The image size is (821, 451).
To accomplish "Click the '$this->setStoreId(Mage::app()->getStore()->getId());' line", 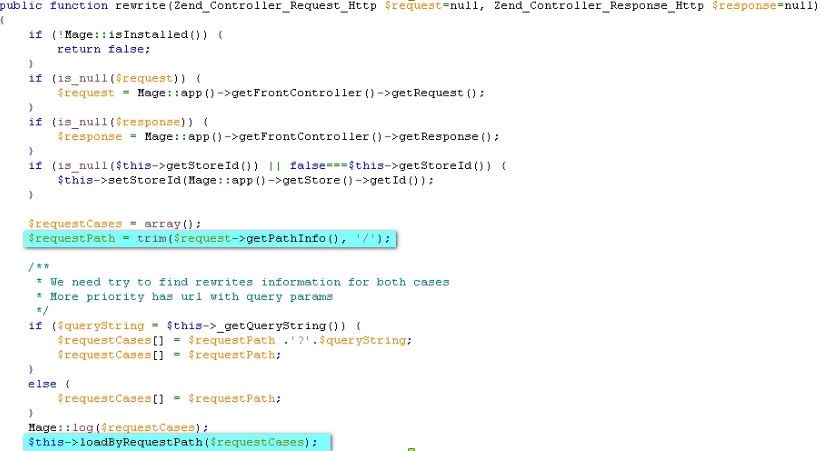I will pos(246,181).
